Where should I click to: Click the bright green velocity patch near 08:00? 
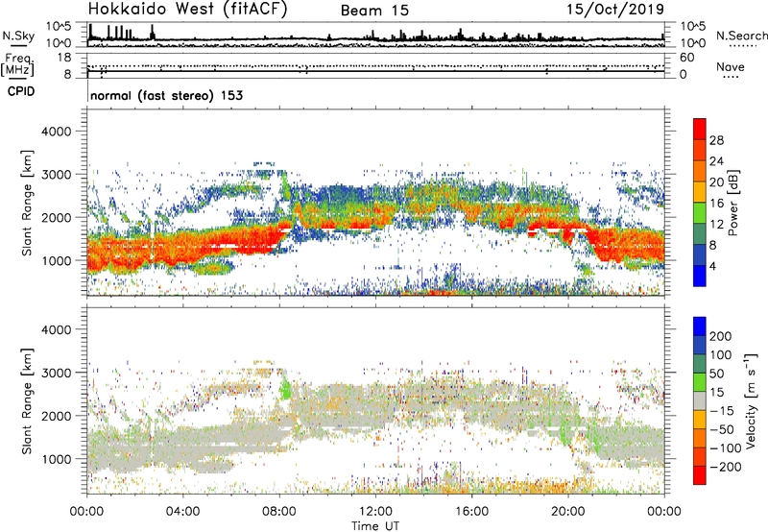pos(285,390)
